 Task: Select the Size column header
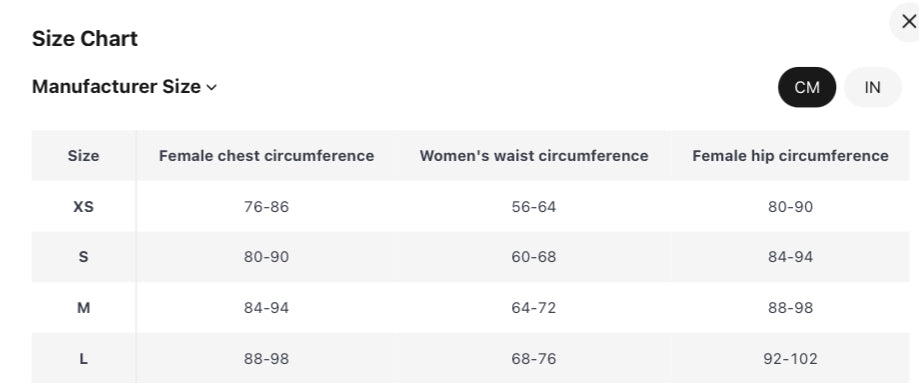click(x=83, y=156)
